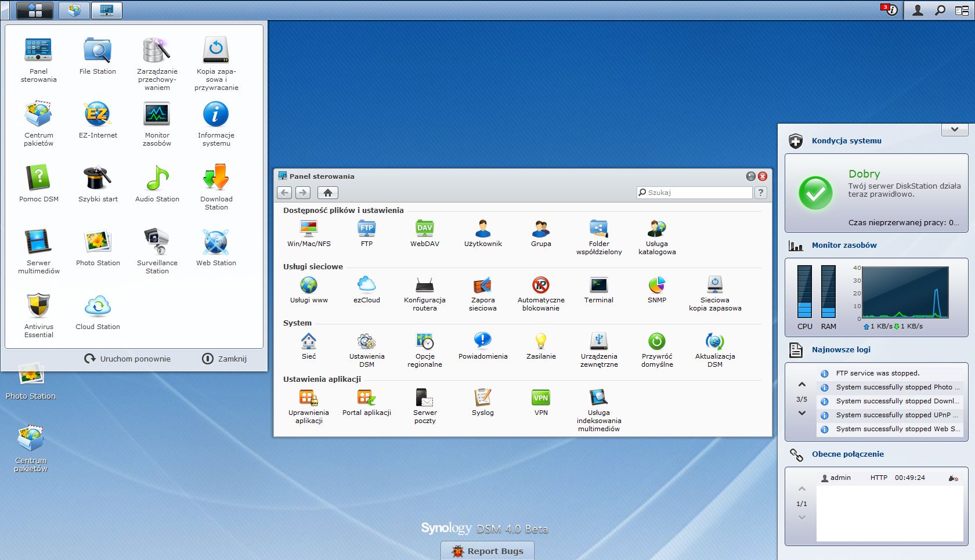Screen dimensions: 975x560
Task: Click the Szukaj search field
Action: (694, 193)
